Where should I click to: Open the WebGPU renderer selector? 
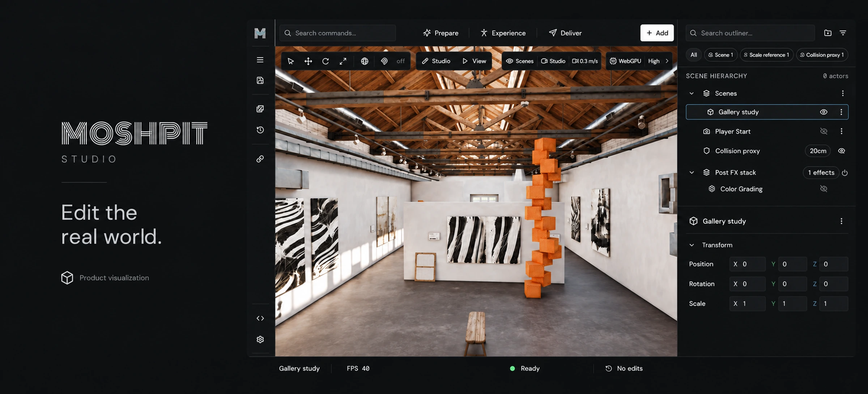pyautogui.click(x=625, y=61)
